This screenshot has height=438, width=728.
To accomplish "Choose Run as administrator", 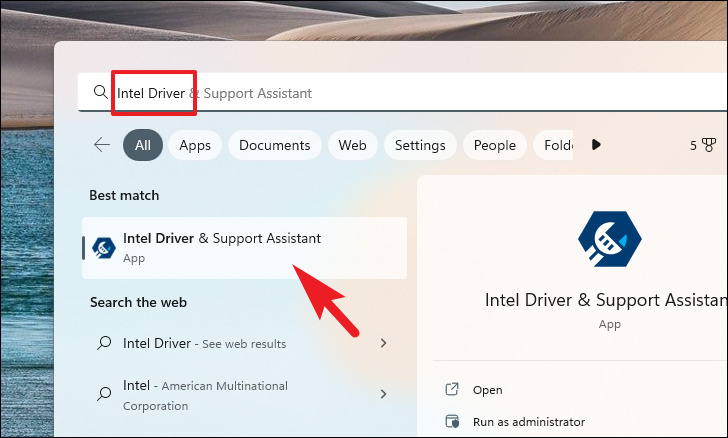I will (529, 422).
